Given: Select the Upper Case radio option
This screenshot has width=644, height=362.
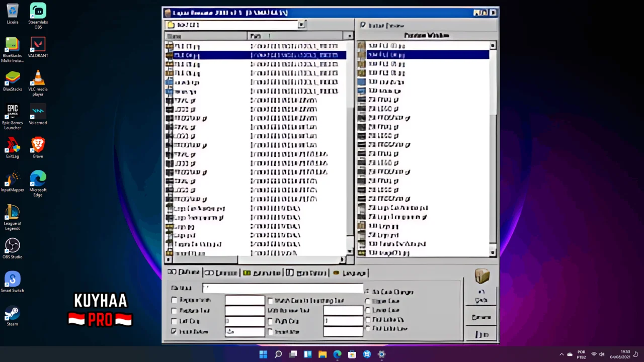Looking at the screenshot, I should click(368, 301).
